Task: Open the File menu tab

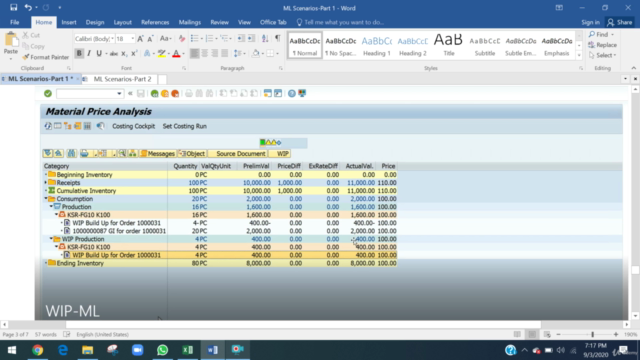Action: 15,22
